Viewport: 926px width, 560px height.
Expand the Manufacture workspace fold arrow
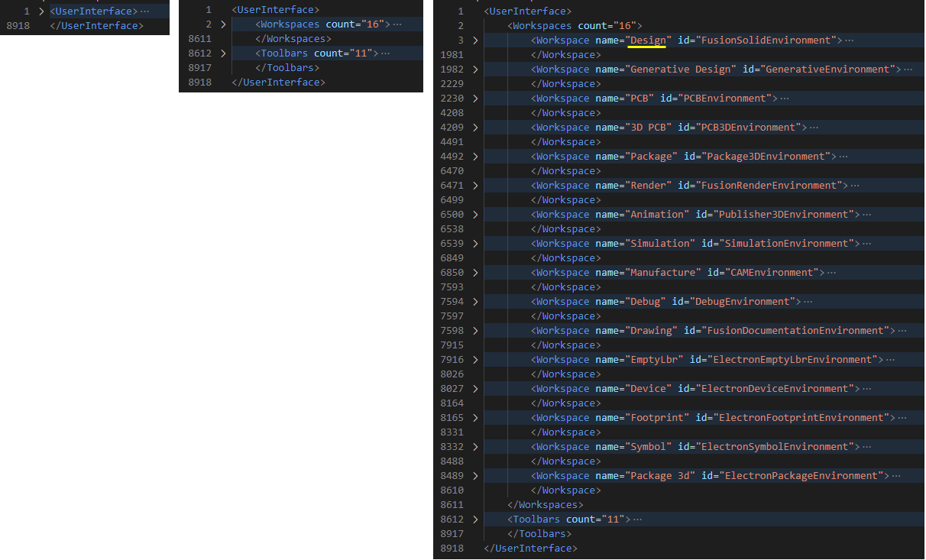pos(474,273)
